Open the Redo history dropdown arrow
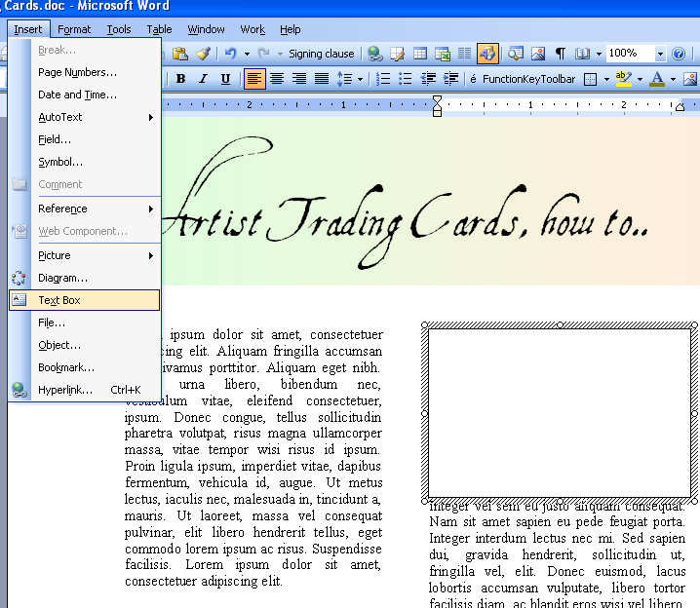The image size is (700, 608). pyautogui.click(x=281, y=55)
